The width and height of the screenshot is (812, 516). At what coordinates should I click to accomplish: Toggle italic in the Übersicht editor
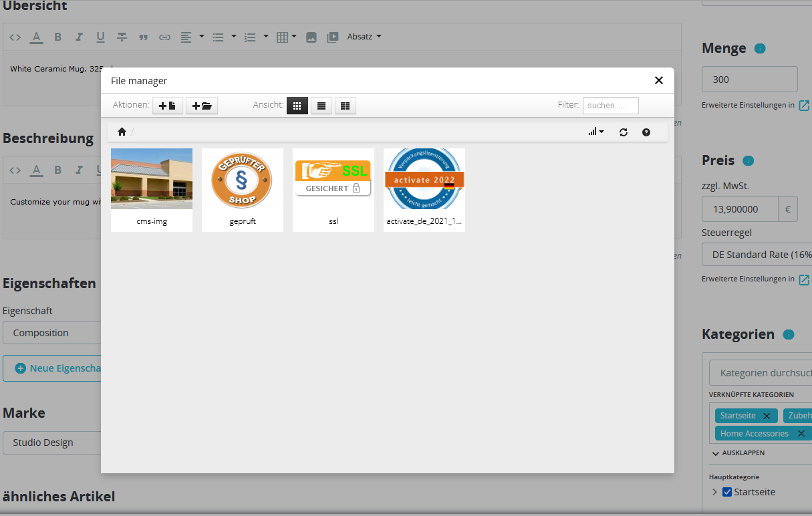pyautogui.click(x=79, y=37)
